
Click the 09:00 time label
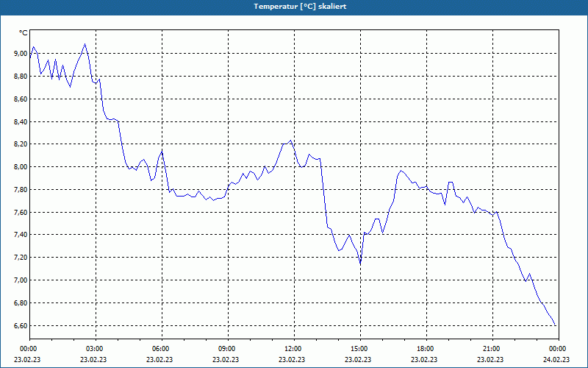coord(228,349)
